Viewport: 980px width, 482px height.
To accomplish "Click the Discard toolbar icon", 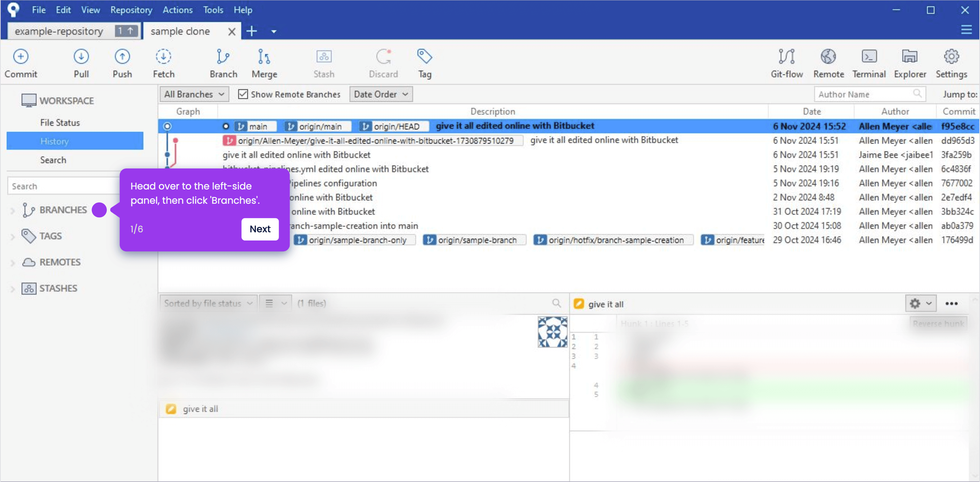I will [383, 64].
